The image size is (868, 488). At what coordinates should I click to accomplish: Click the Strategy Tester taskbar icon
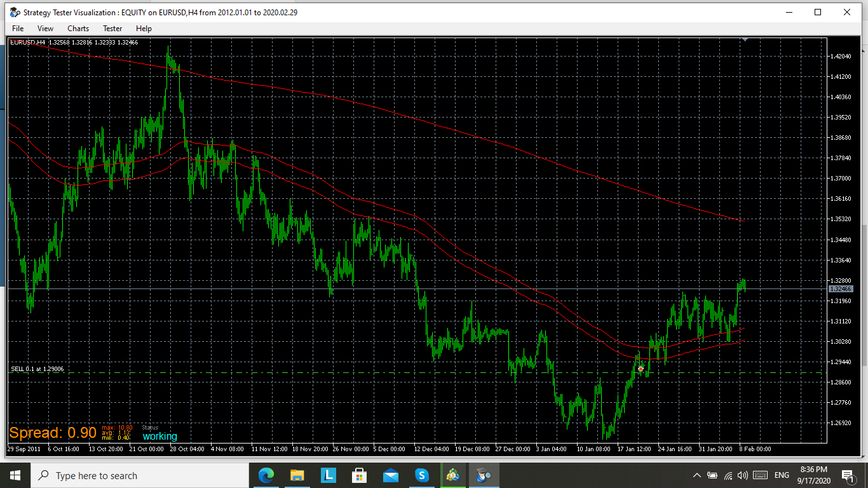484,475
